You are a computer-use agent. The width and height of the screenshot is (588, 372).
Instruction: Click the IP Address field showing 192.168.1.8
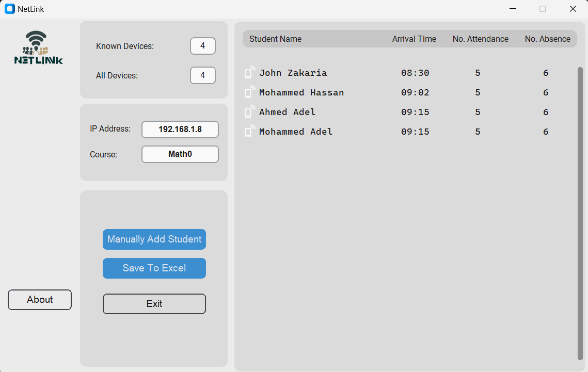tap(180, 129)
